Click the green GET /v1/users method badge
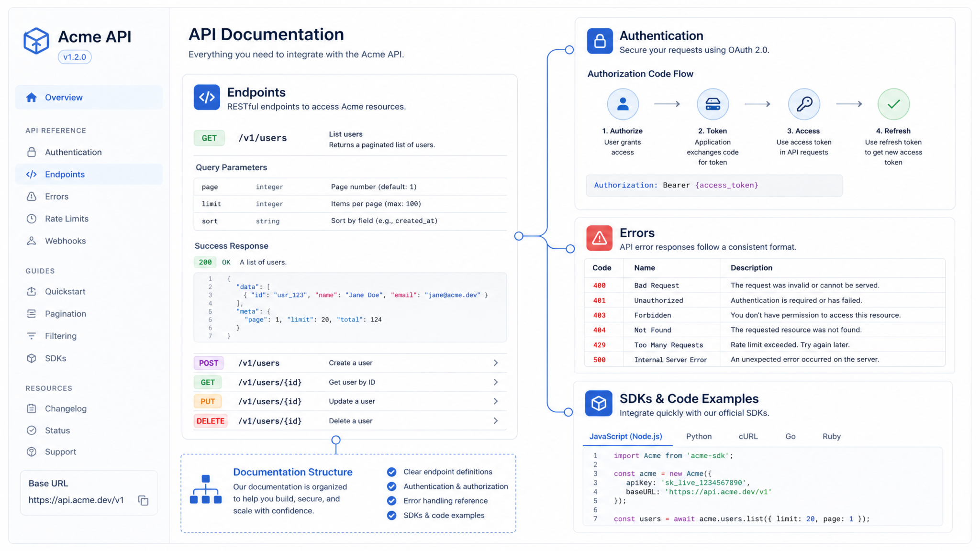This screenshot has width=980, height=551. (209, 138)
